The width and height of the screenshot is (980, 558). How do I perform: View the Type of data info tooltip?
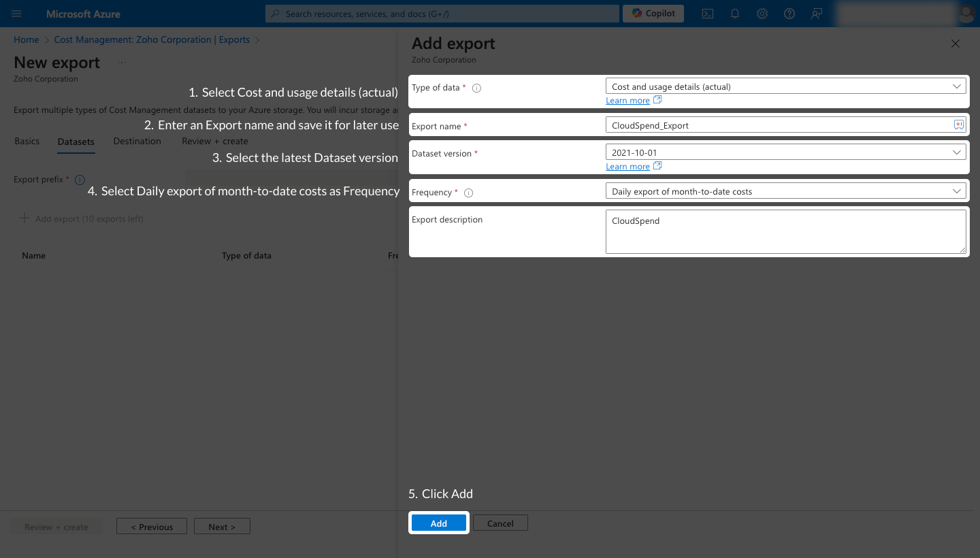[x=477, y=87]
